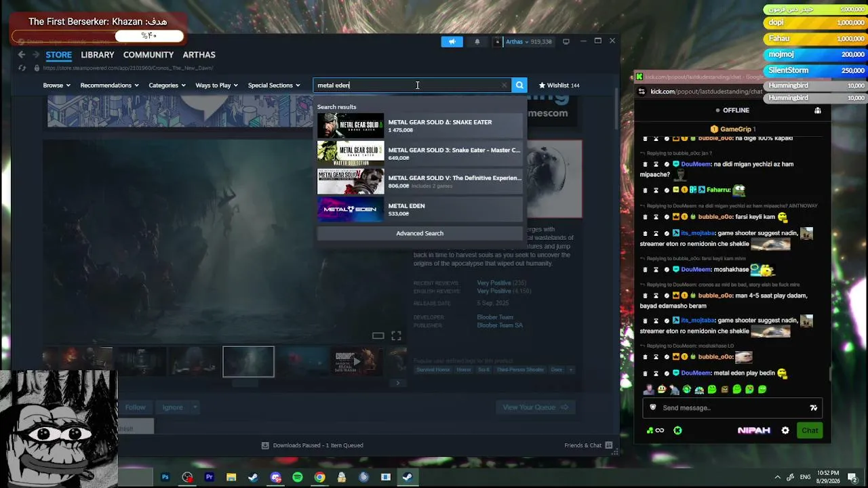
Task: Open the Kick chat users icon beside OFFLINE
Action: [x=818, y=110]
